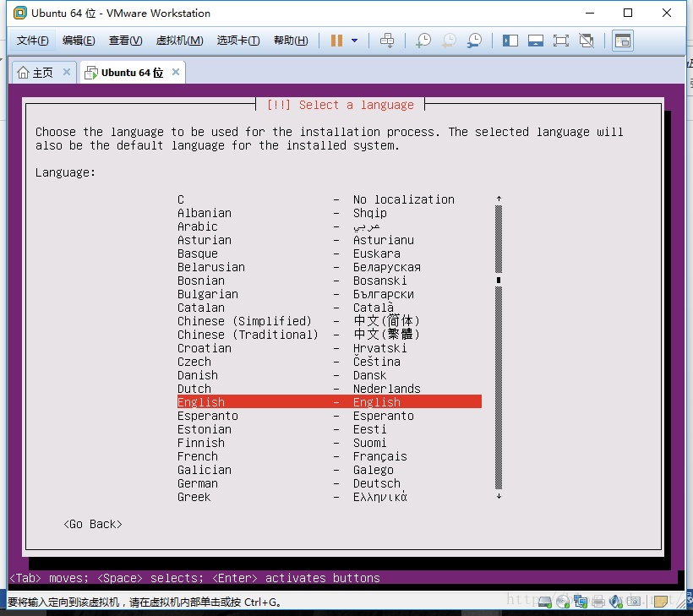This screenshot has height=616, width=693.
Task: Click the language list scroll up arrow
Action: pyautogui.click(x=499, y=199)
